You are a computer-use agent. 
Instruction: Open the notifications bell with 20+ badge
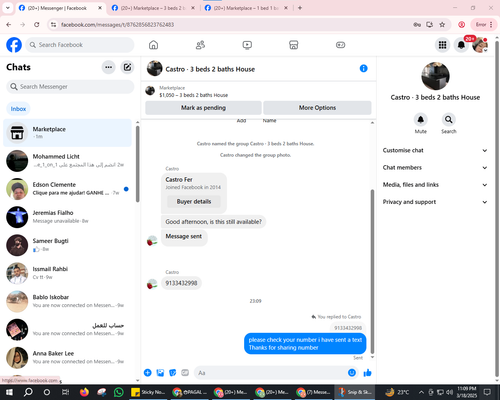click(461, 45)
